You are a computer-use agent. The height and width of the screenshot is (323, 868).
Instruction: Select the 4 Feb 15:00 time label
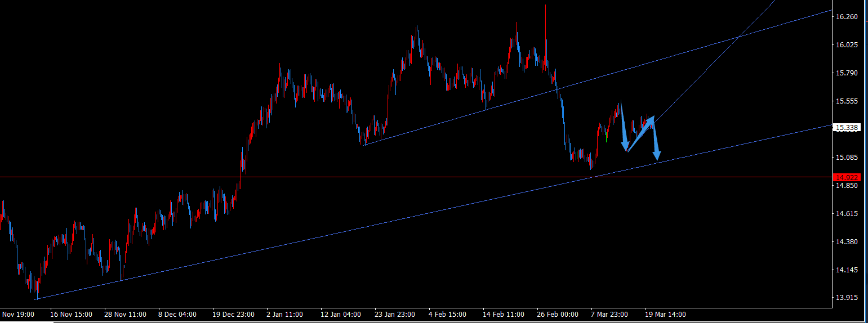point(448,315)
